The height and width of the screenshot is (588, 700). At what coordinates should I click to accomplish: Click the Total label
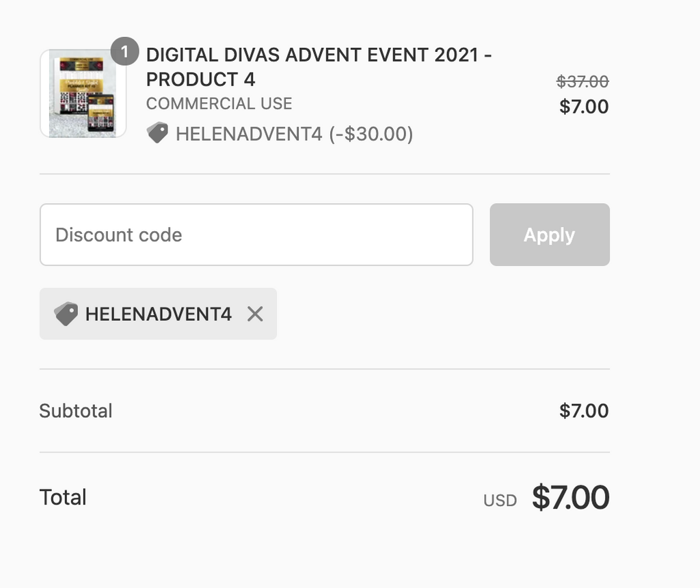pos(63,497)
